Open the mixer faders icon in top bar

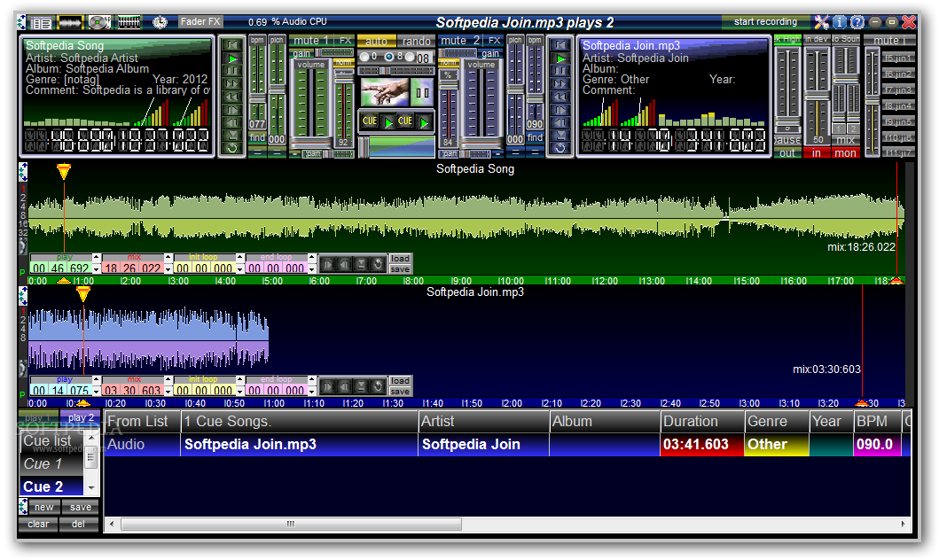pyautogui.click(x=129, y=23)
